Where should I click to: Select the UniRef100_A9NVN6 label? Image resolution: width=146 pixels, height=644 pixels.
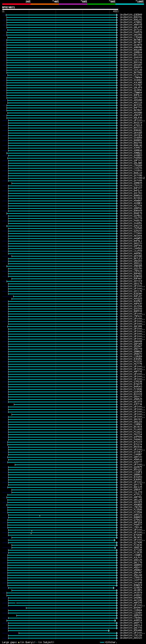(x=131, y=47)
